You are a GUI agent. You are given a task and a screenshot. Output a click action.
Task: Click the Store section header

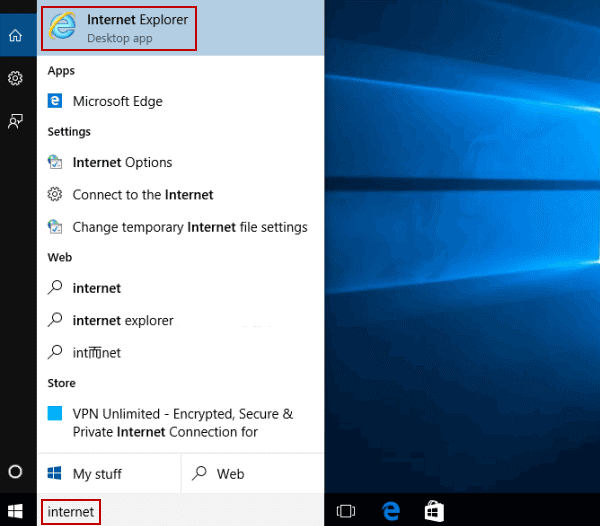coord(61,383)
